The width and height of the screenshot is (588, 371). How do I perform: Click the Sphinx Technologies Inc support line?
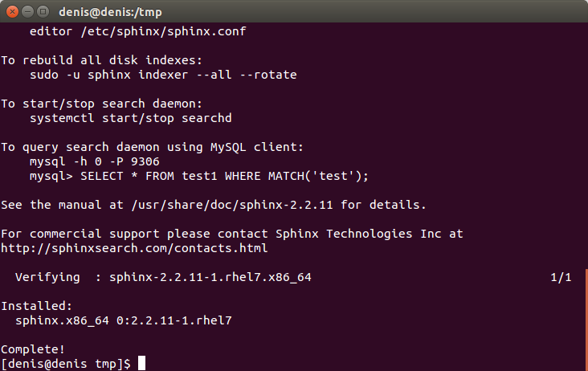click(x=232, y=234)
